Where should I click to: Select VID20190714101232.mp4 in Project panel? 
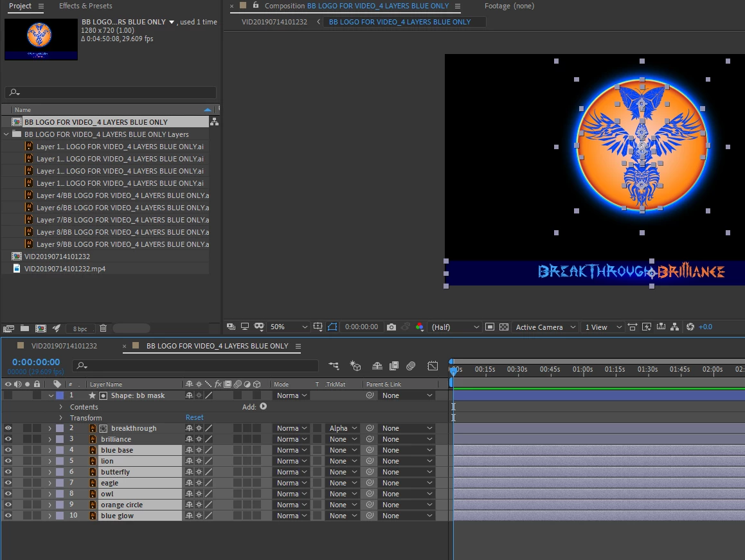point(65,269)
